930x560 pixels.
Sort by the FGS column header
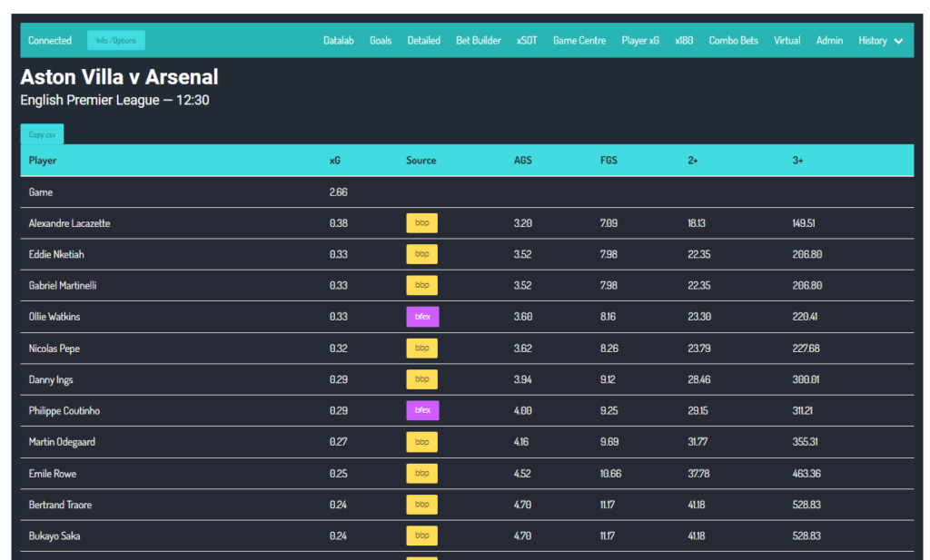pyautogui.click(x=608, y=161)
